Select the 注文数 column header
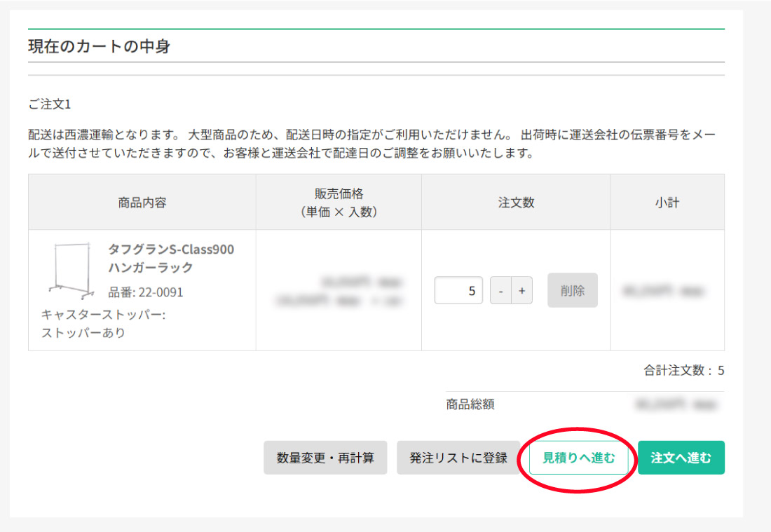This screenshot has height=532, width=771. click(516, 203)
